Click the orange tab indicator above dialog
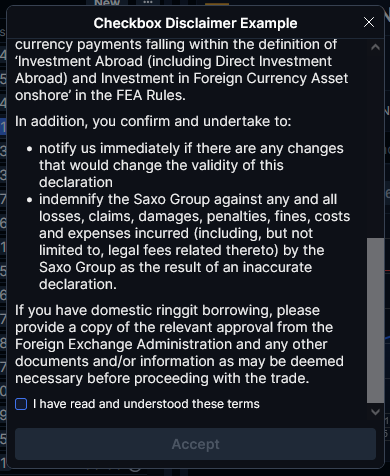Screen dimensions: 390x476 point(217,4)
